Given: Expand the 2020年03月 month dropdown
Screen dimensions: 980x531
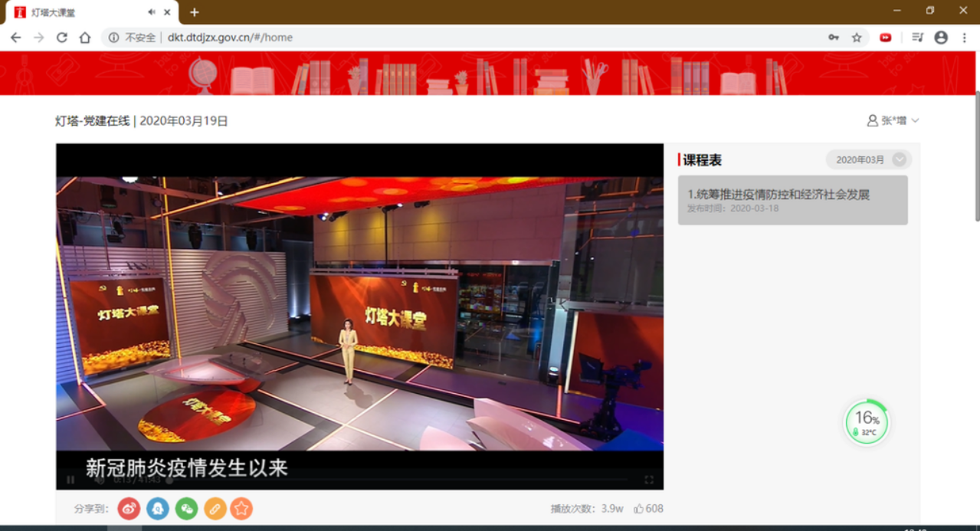Looking at the screenshot, I should point(900,159).
